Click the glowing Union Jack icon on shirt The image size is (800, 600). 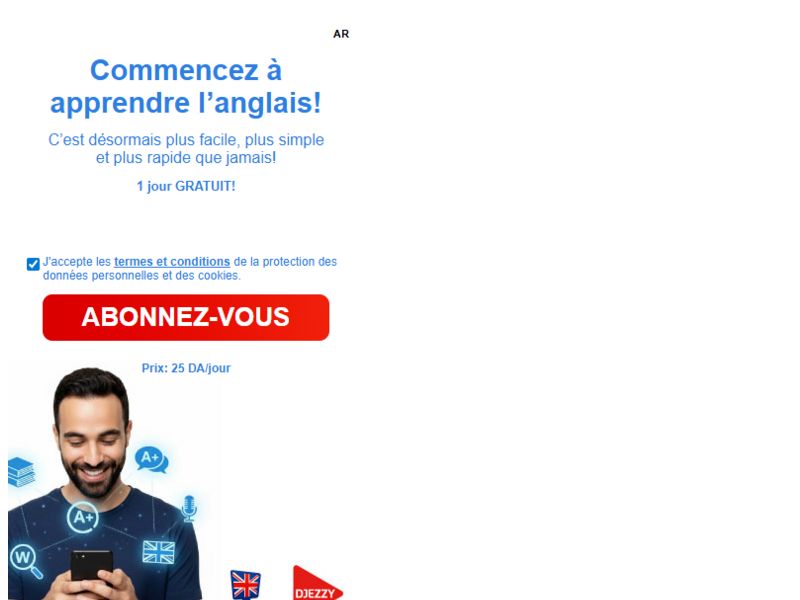(159, 552)
